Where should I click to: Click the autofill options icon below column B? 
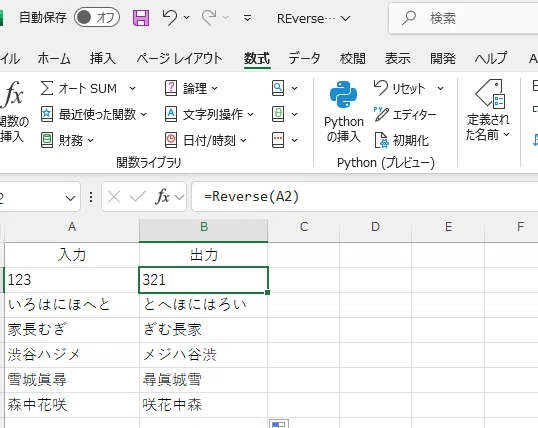[279, 424]
